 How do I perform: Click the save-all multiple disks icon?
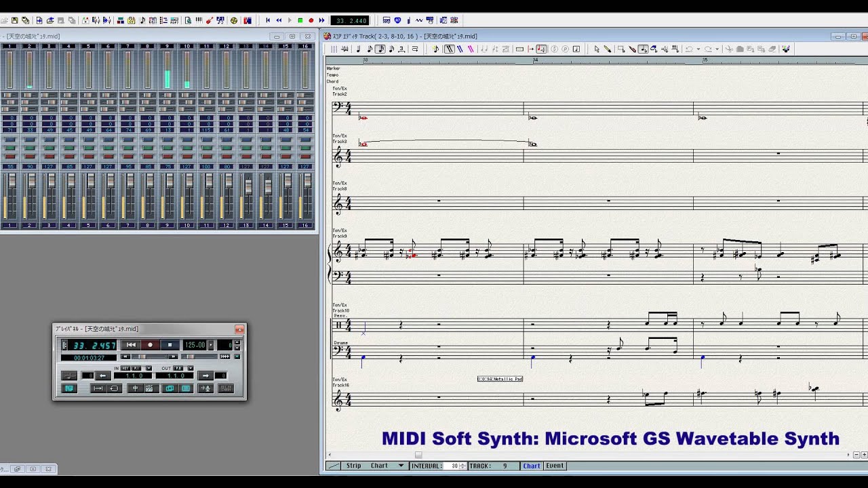coord(25,20)
